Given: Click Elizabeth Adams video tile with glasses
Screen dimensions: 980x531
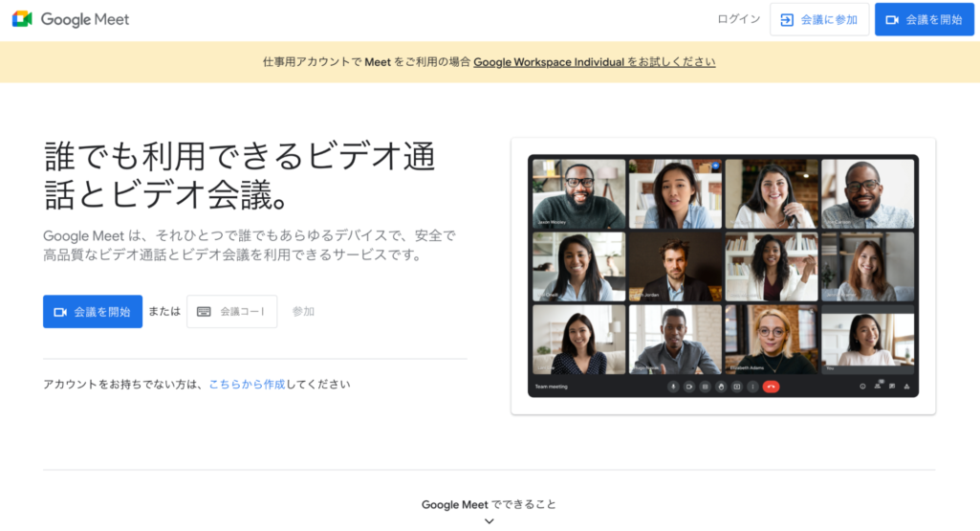Looking at the screenshot, I should (x=772, y=340).
